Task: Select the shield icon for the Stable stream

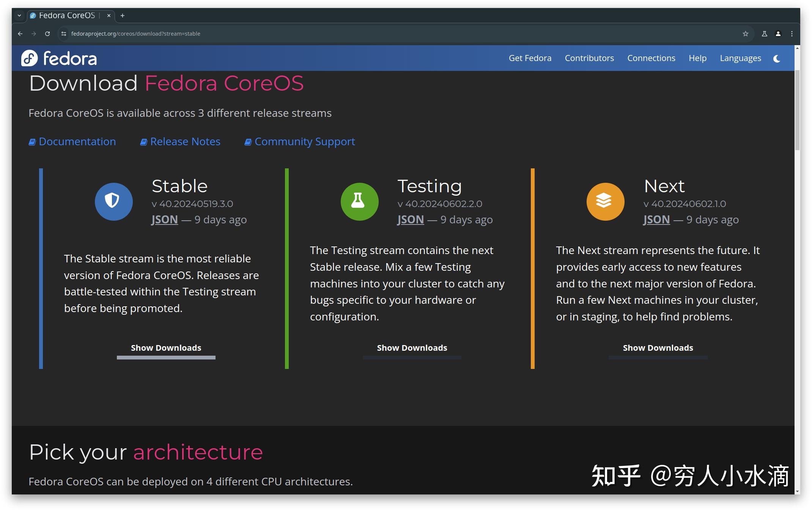Action: [x=113, y=201]
